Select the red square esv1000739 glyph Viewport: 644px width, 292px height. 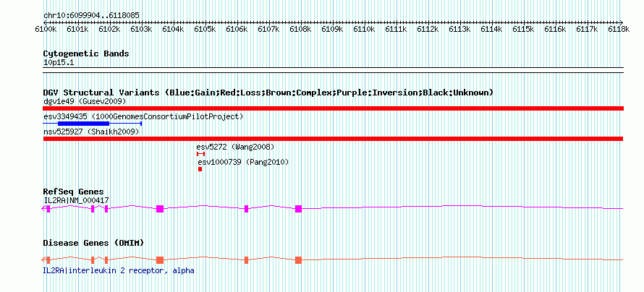(200, 169)
